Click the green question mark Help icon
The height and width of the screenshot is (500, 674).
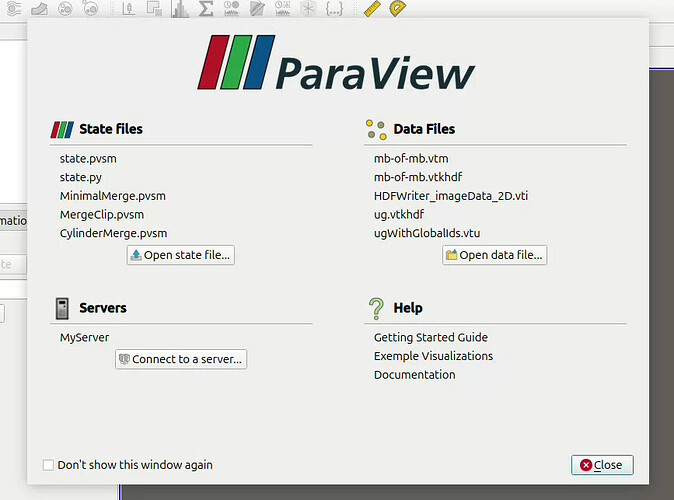(x=376, y=308)
